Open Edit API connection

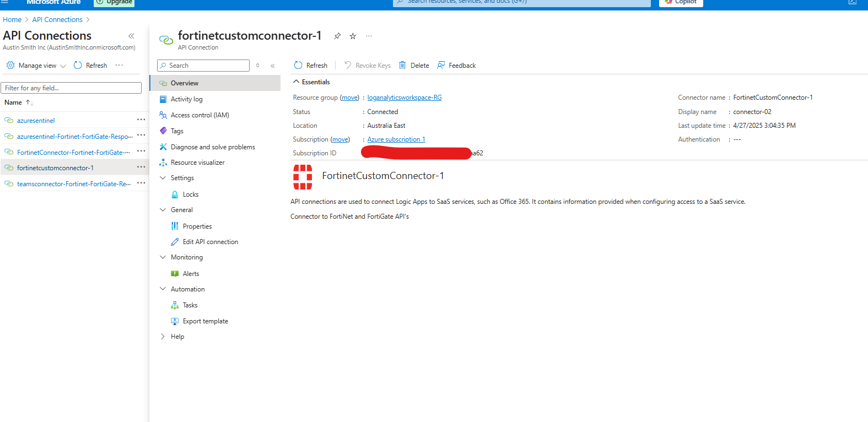coord(210,242)
